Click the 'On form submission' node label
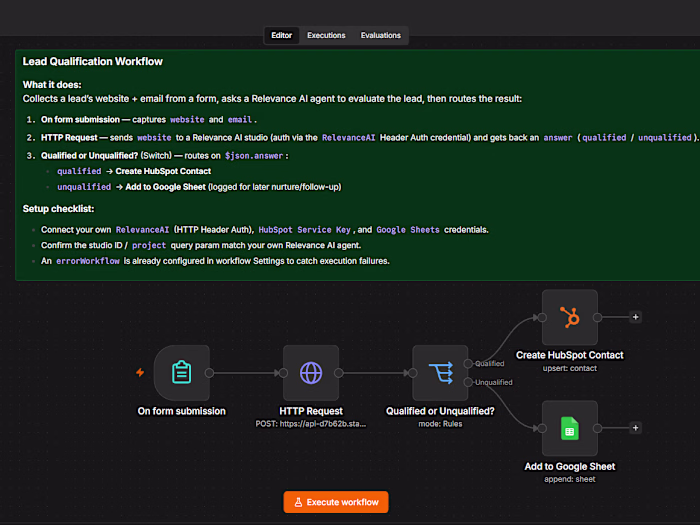The width and height of the screenshot is (700, 525). pos(182,411)
